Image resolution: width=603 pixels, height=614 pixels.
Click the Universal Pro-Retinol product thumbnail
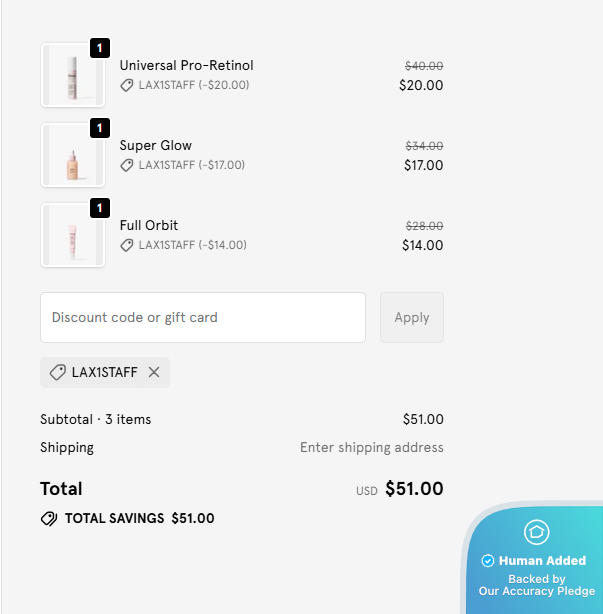click(x=72, y=75)
